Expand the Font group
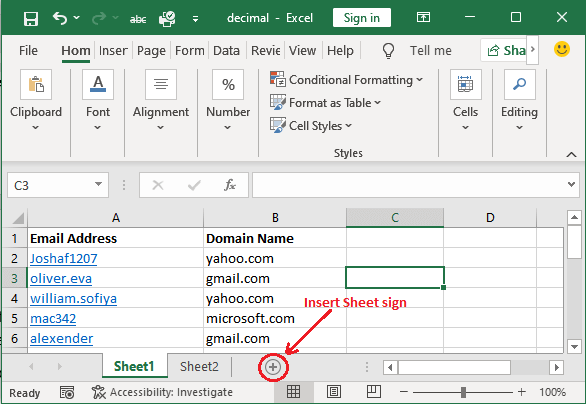586x404 pixels. click(98, 100)
